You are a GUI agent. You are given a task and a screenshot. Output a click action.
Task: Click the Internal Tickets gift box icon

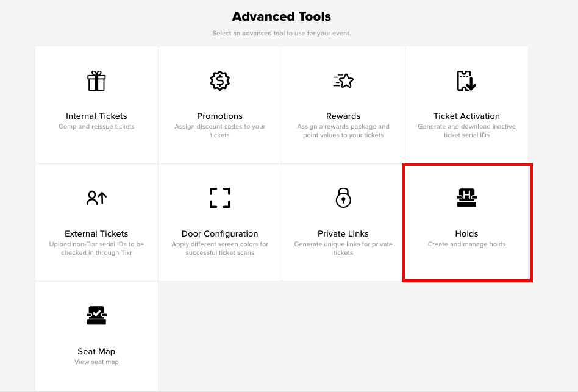click(96, 80)
